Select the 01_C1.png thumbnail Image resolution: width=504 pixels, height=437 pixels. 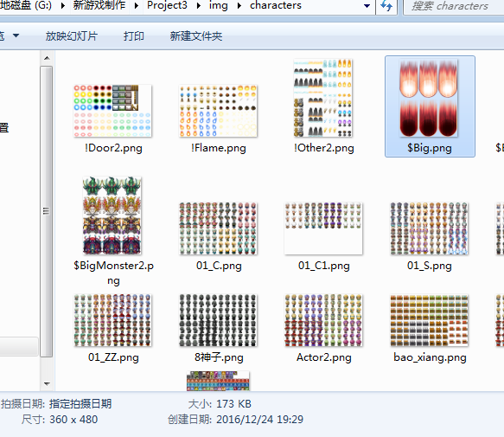[x=323, y=228]
